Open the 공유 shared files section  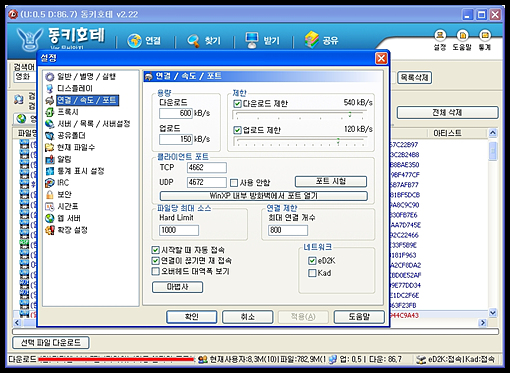point(321,40)
